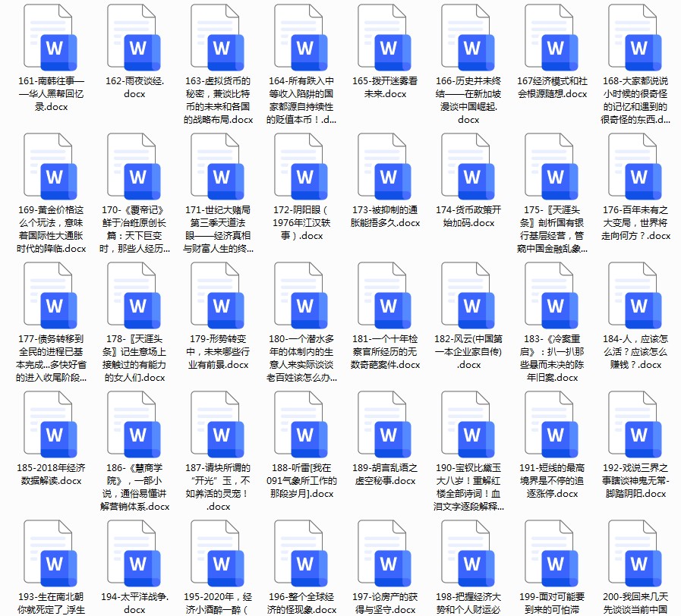The height and width of the screenshot is (616, 681).
Task: Click the 194-太平洋战争.docx file icon
Action: click(134, 553)
